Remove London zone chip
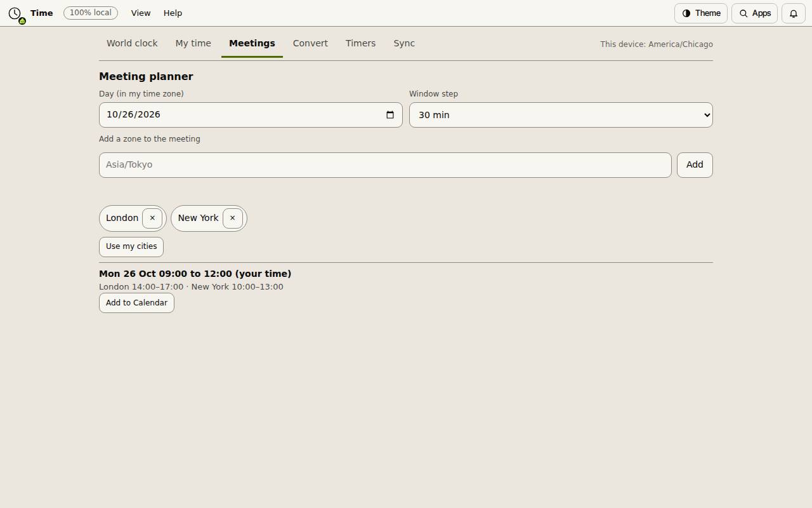This screenshot has height=508, width=812. [152, 218]
